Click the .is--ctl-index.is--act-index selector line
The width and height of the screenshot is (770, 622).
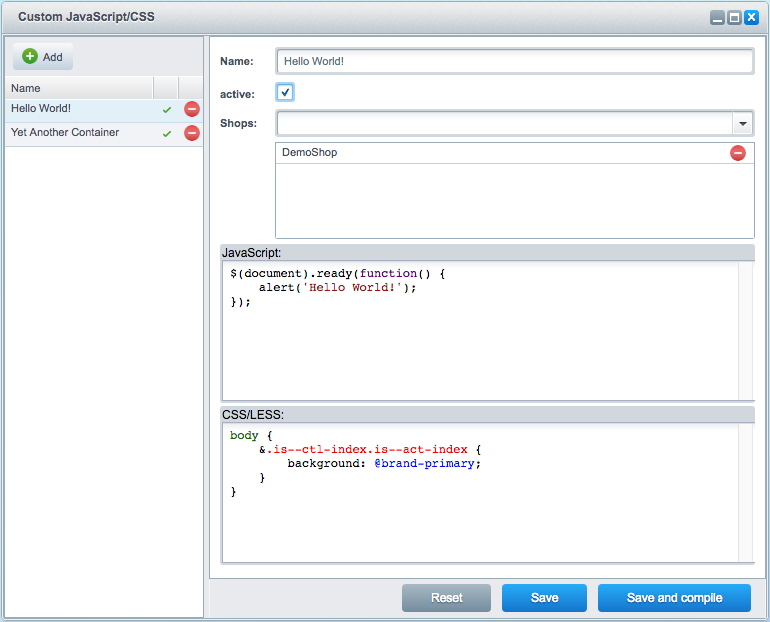pyautogui.click(x=370, y=449)
